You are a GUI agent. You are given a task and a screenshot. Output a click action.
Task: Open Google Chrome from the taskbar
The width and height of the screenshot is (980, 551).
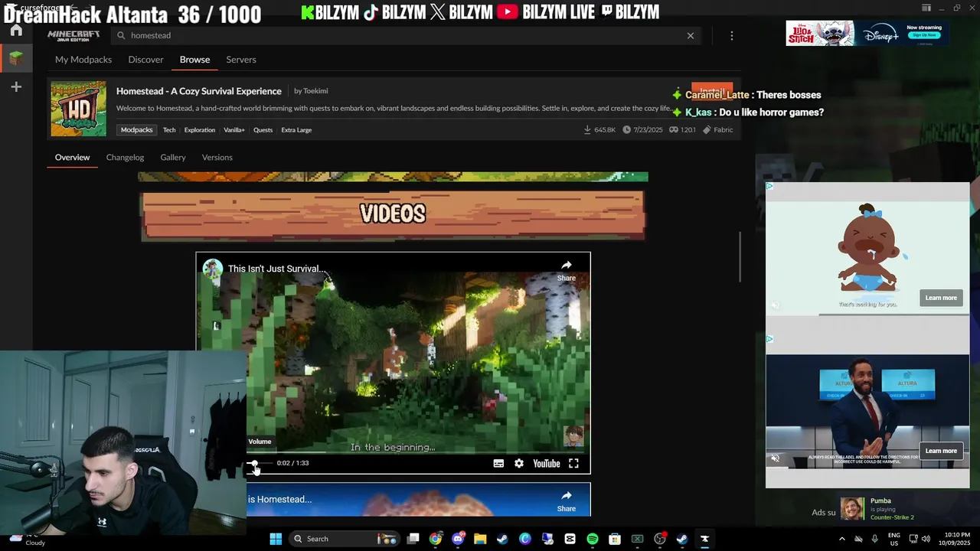click(436, 539)
